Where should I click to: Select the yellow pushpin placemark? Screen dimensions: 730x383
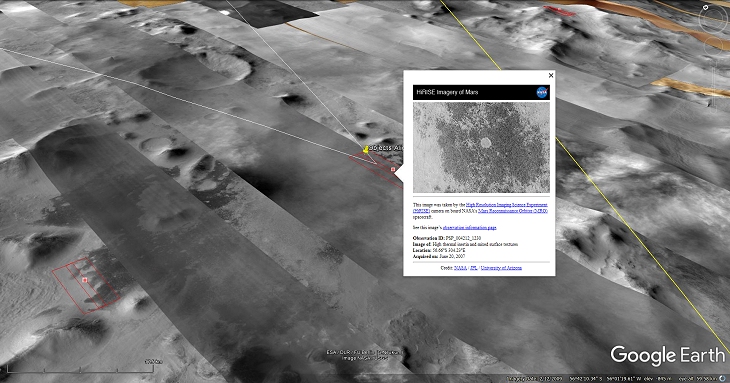366,149
